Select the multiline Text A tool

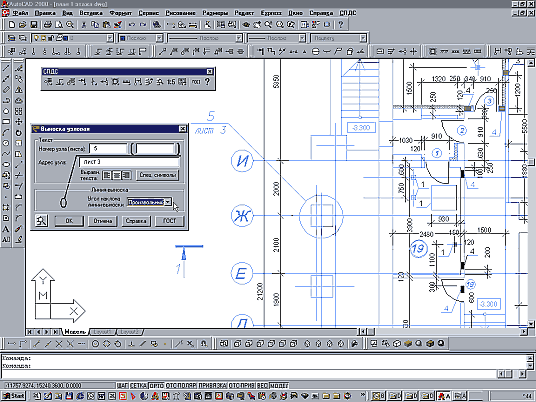[x=6, y=229]
